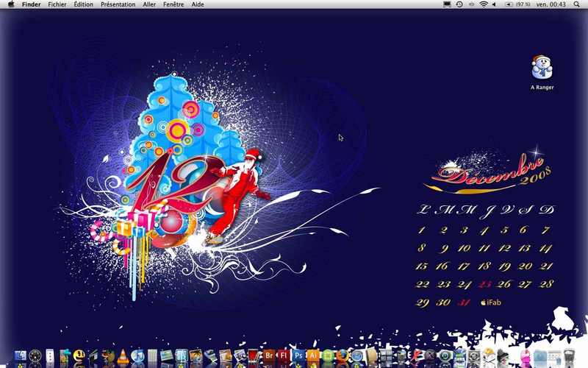Viewport: 588px width, 368px height.
Task: Open the Trash in the Dock
Action: click(569, 355)
